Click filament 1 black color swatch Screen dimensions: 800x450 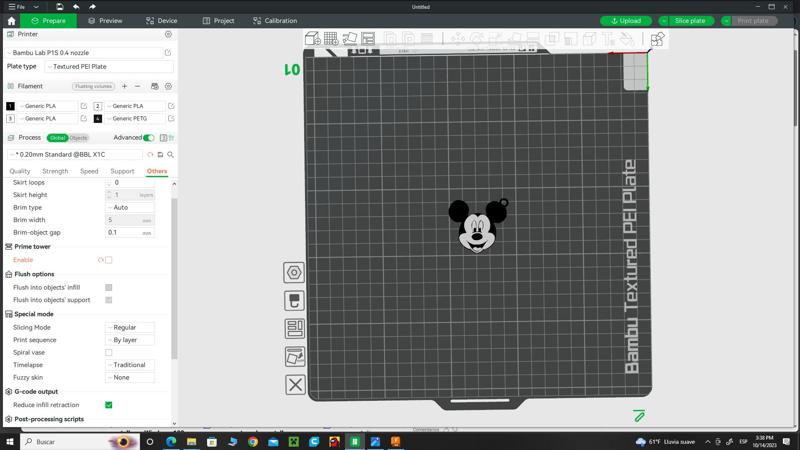(x=11, y=106)
